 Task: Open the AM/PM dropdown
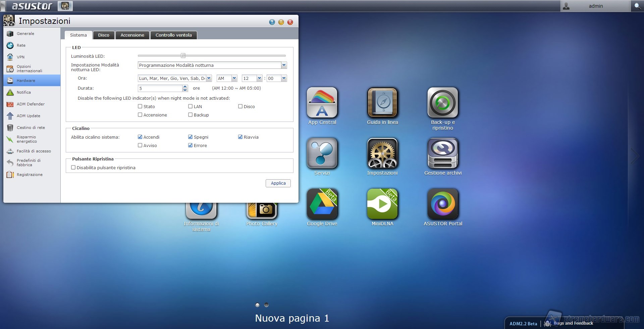(x=234, y=78)
